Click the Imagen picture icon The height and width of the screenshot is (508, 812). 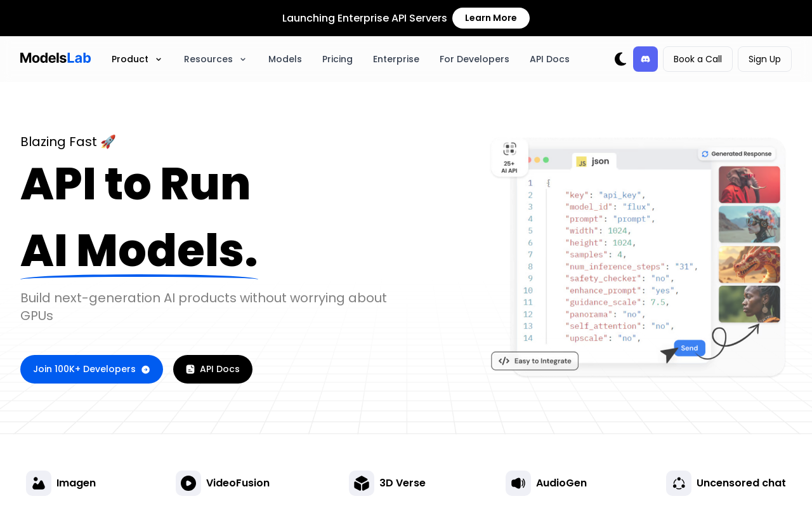coord(39,483)
